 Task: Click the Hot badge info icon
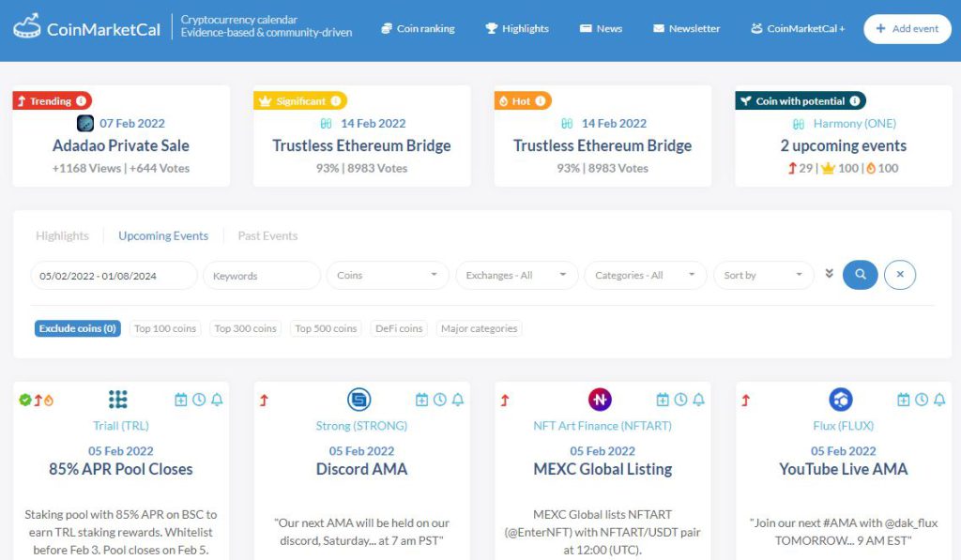click(540, 101)
